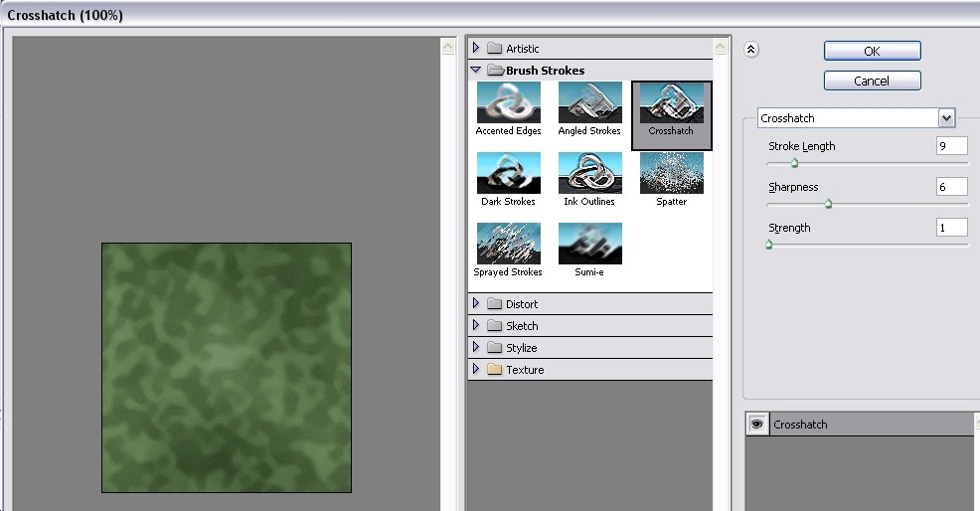The width and height of the screenshot is (980, 511).
Task: Cancel the filter dialog
Action: [872, 81]
